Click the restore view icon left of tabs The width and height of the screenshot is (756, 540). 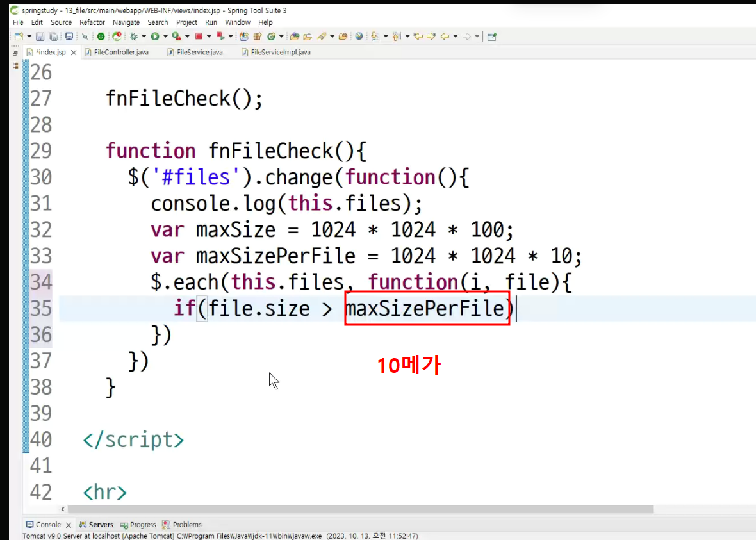click(x=15, y=53)
